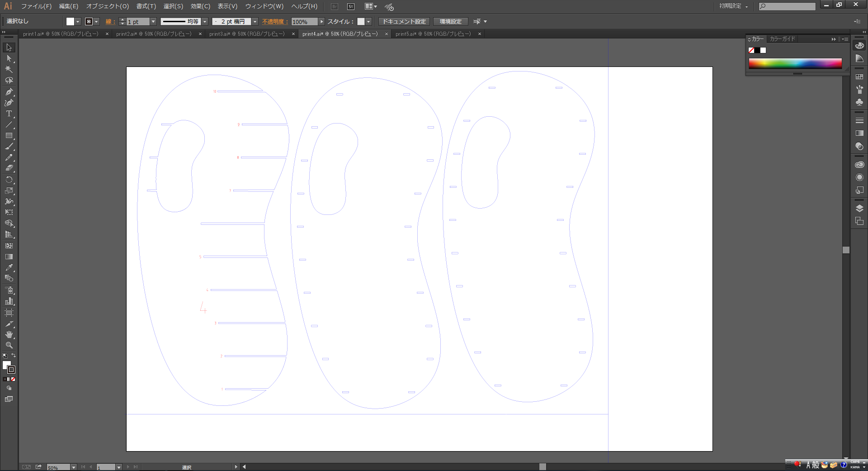
Task: Select the Width/Warp tool
Action: [x=9, y=201]
